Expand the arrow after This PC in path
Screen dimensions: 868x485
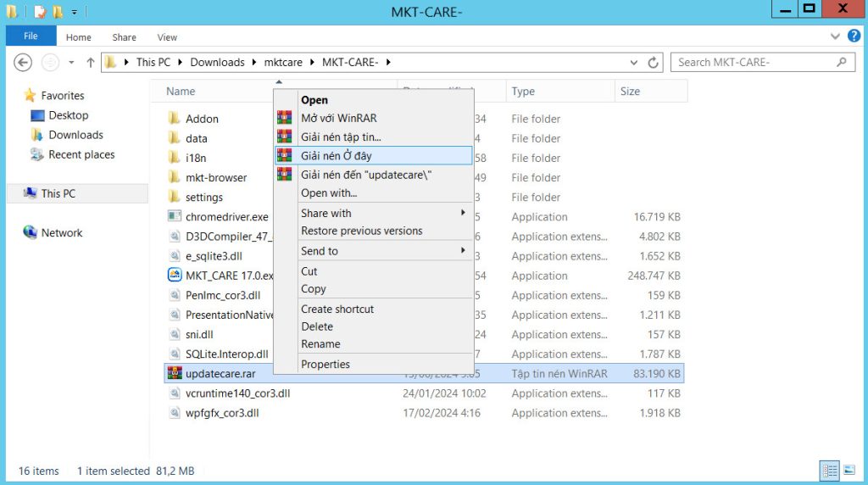coord(180,62)
